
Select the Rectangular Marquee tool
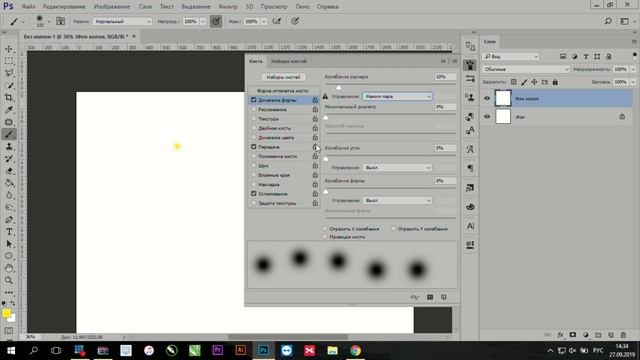click(9, 61)
